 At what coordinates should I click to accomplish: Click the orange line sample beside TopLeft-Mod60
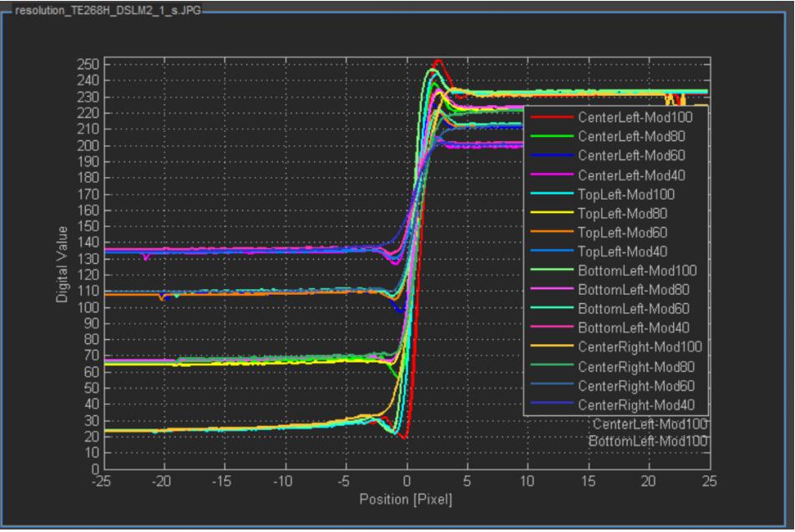(x=550, y=232)
